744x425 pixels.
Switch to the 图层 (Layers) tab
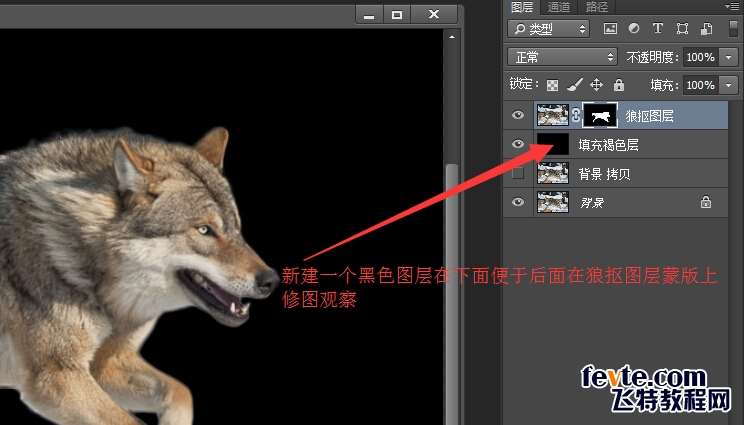(x=521, y=7)
